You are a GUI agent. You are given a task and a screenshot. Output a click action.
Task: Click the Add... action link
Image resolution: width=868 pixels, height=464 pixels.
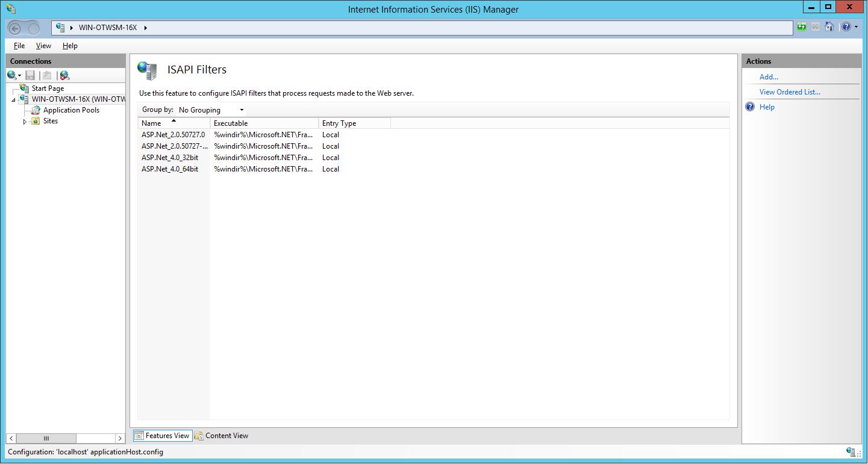pos(769,77)
